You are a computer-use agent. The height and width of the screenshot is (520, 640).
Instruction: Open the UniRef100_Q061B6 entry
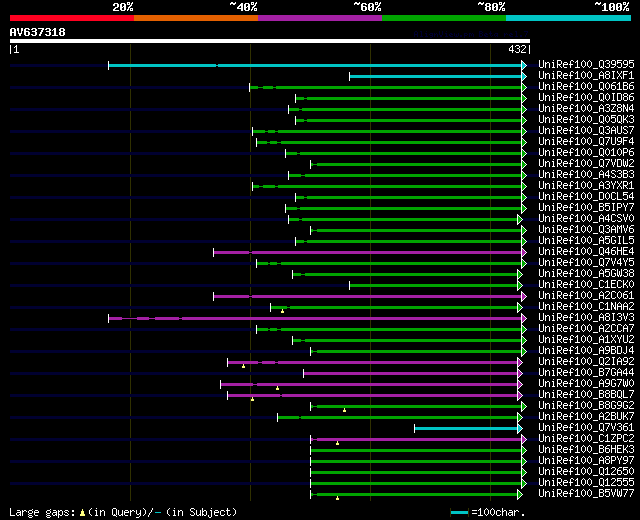click(x=586, y=87)
